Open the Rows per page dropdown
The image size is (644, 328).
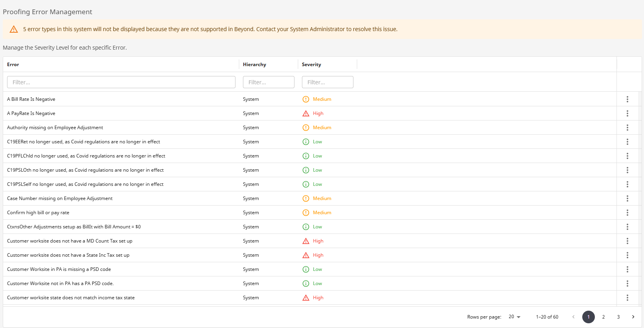(x=514, y=317)
